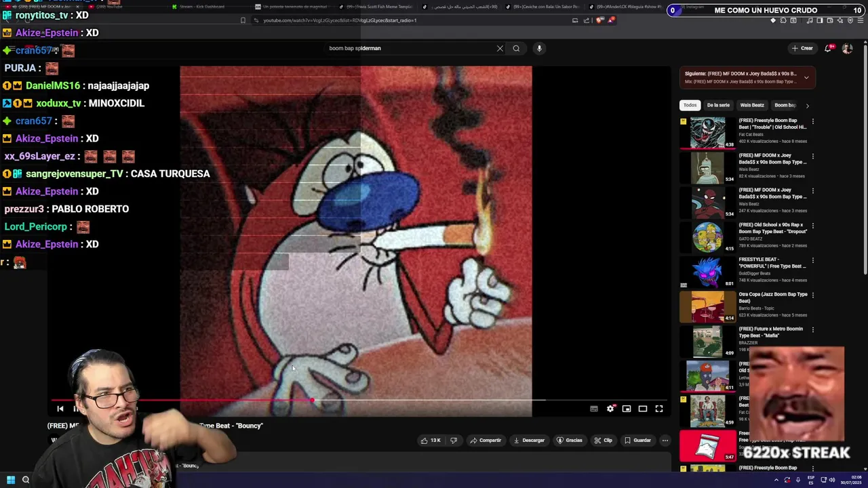Select the De la serie chip
868x488 pixels.
click(x=718, y=105)
